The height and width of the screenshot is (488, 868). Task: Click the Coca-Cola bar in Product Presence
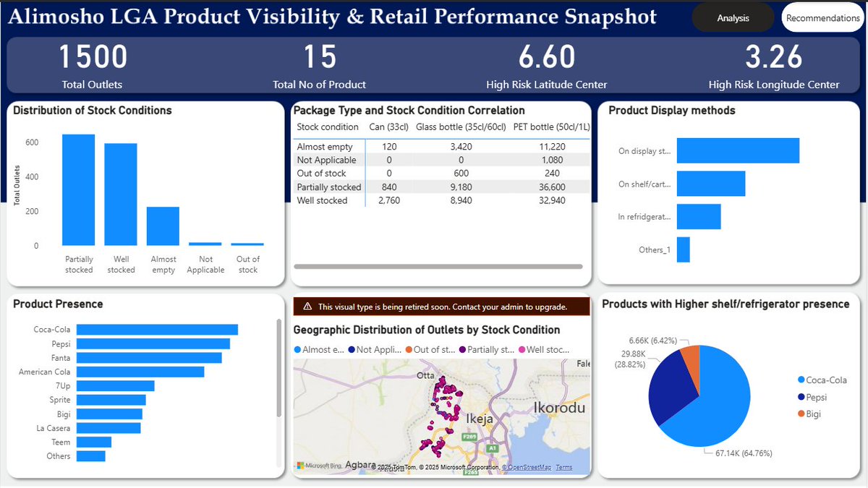(156, 329)
